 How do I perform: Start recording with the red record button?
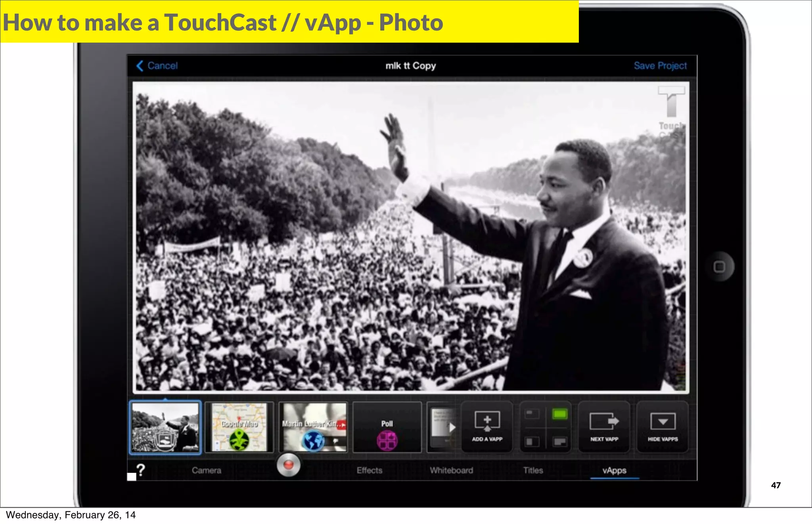tap(289, 465)
